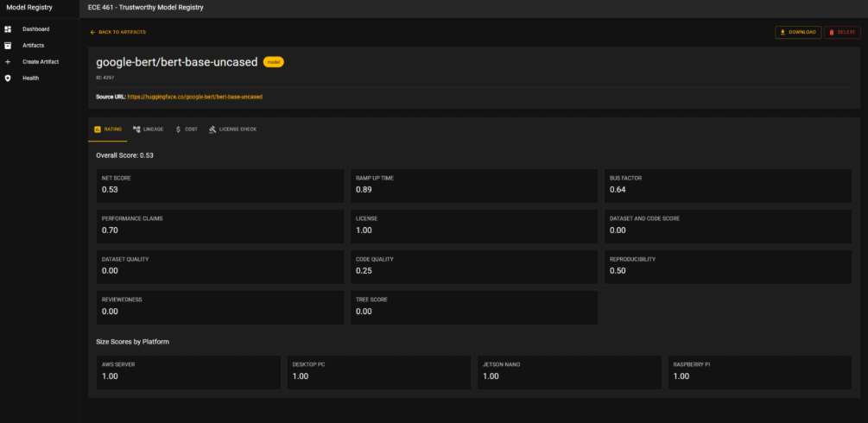Click the Performance Claims 0.70 card
Image resolution: width=868 pixels, height=423 pixels.
220,226
